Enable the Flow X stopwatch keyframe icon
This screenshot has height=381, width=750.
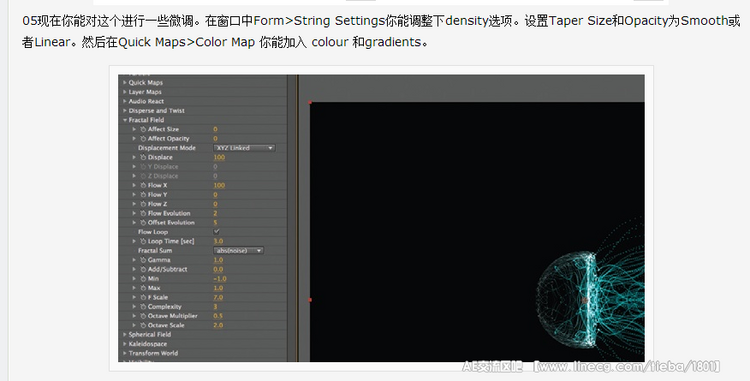pyautogui.click(x=143, y=185)
